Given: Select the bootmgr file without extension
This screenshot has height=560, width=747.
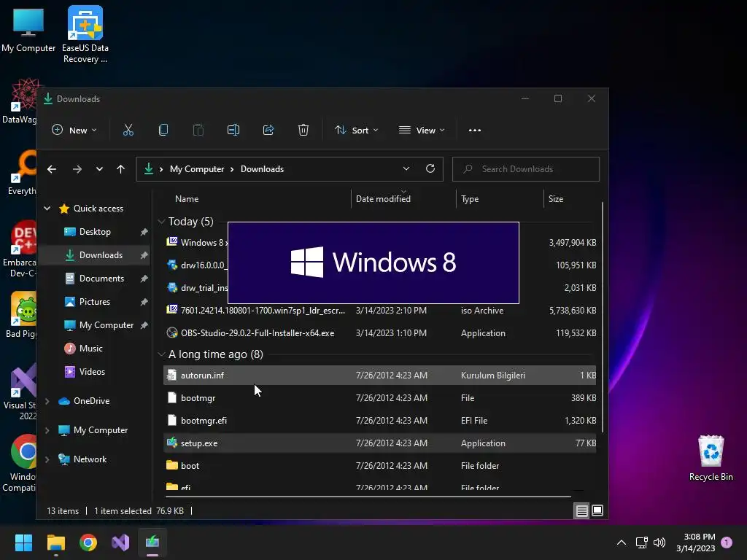Looking at the screenshot, I should point(379,398).
